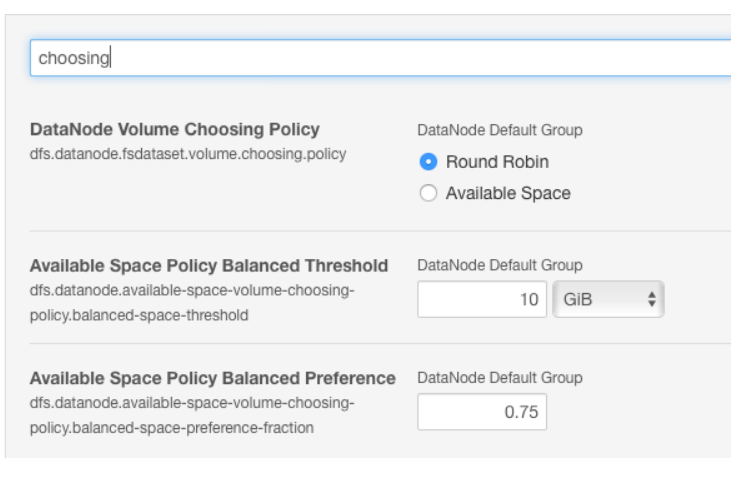Select the Round Robin radio button

(428, 162)
